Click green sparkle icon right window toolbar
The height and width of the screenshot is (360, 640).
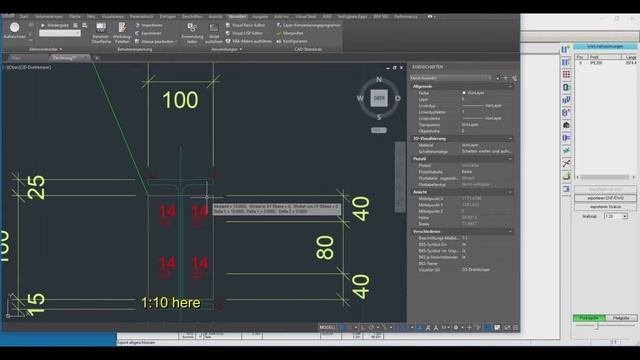pyautogui.click(x=566, y=151)
